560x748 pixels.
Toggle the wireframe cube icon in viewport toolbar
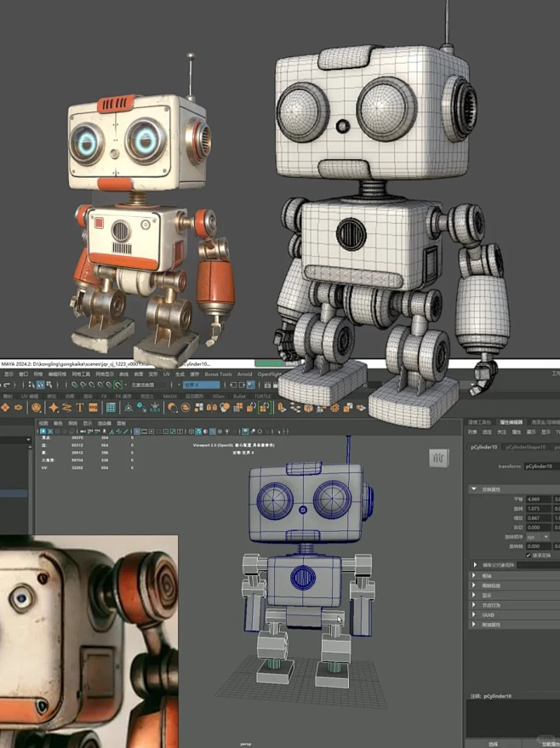point(191,431)
